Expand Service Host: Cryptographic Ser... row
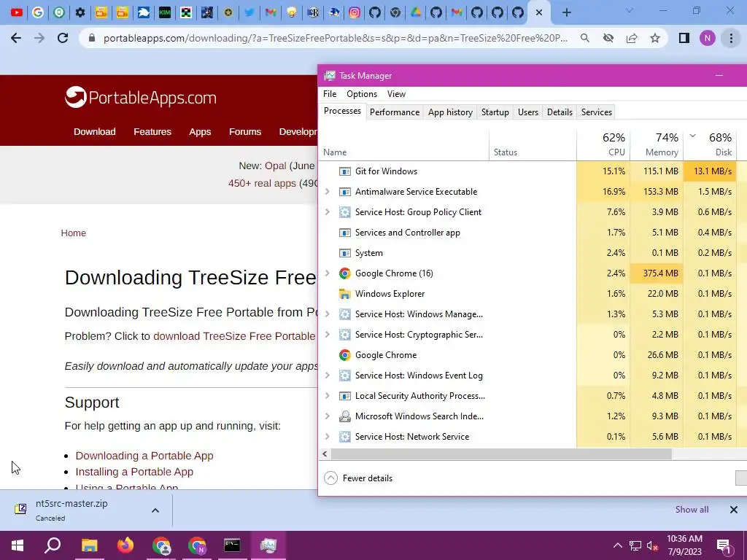Screen dimensions: 747x560 tap(328, 334)
